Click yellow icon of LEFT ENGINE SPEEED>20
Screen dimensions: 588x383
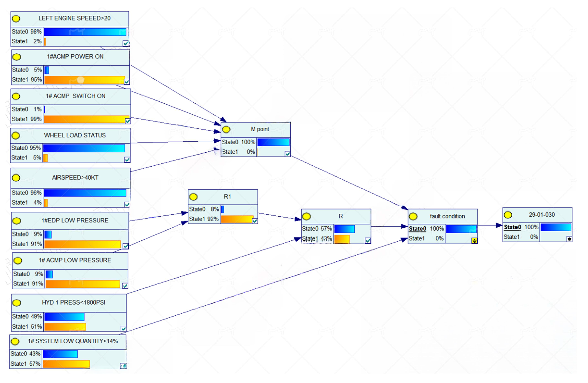point(16,19)
